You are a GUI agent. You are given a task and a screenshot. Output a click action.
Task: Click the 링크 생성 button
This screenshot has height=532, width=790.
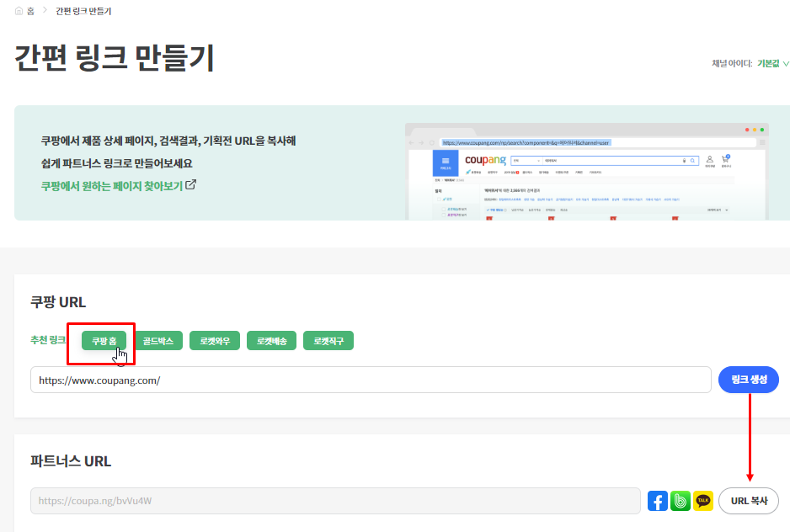click(x=749, y=380)
